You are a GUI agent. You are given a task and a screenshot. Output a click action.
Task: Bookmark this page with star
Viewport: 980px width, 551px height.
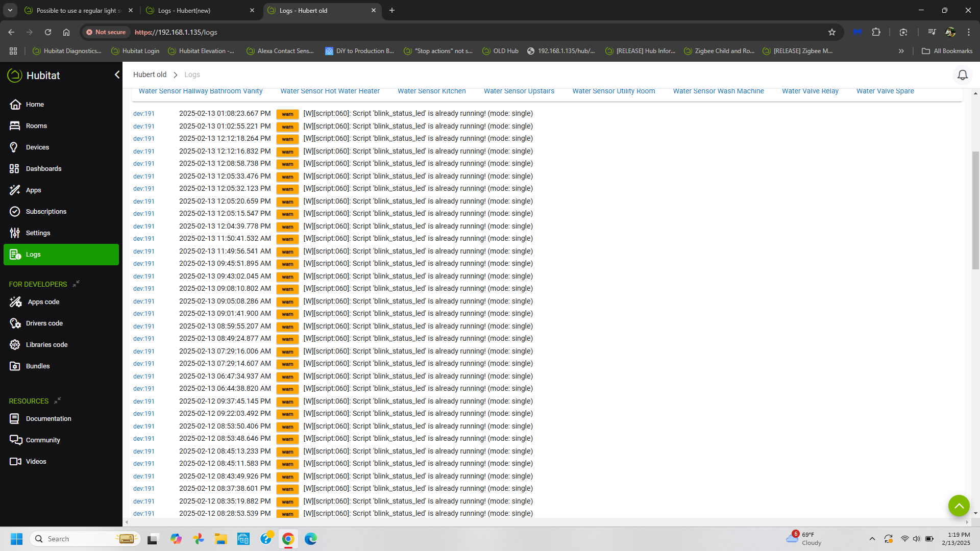coord(832,32)
